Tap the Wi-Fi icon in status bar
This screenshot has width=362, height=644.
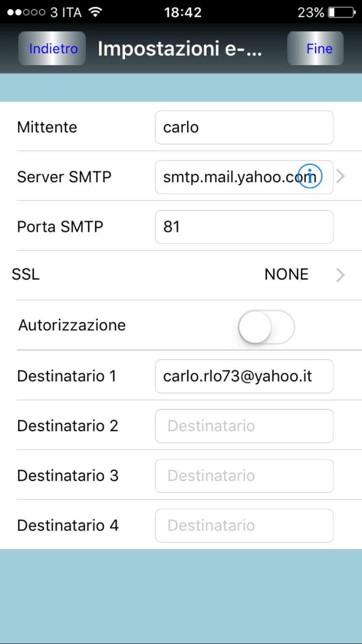pyautogui.click(x=96, y=12)
